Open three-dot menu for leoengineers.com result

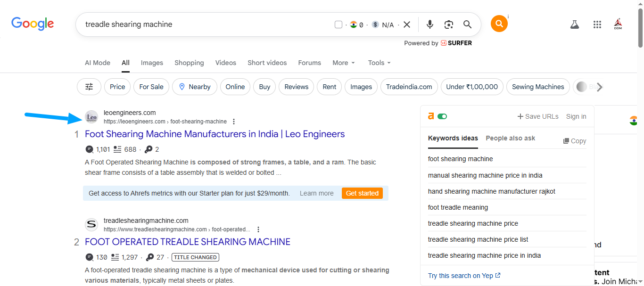(x=234, y=122)
